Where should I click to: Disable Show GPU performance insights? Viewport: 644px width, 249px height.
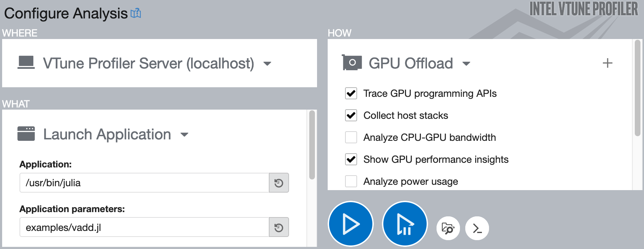coord(351,160)
